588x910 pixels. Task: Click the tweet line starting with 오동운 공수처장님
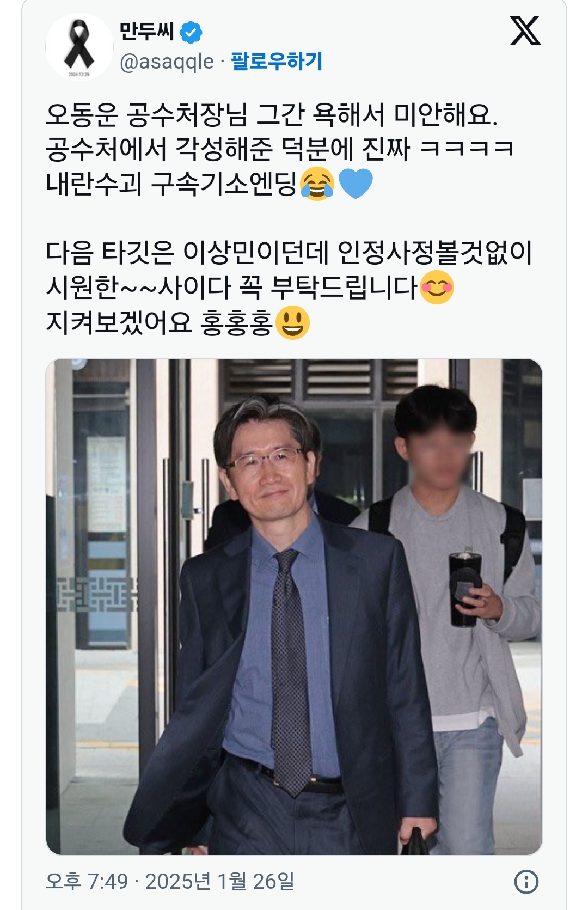272,114
